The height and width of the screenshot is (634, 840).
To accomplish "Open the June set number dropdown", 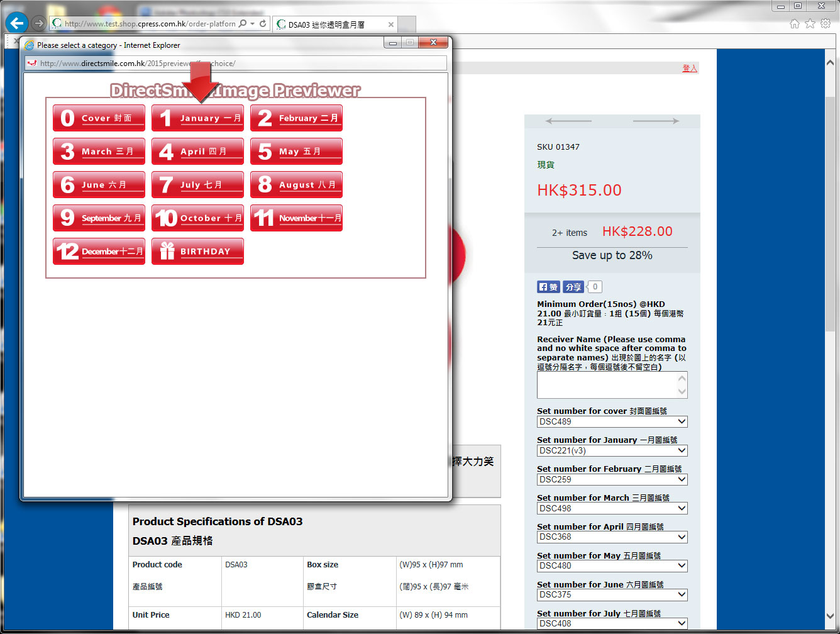I will pos(612,594).
